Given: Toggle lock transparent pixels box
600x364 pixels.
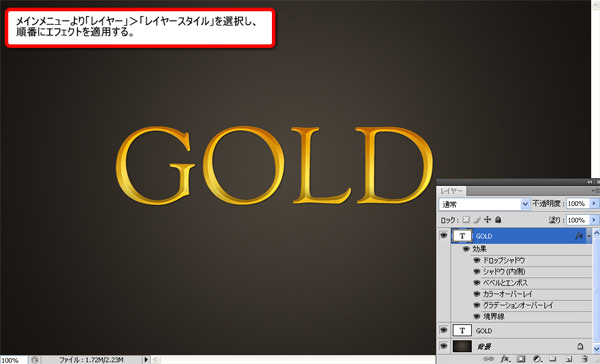Looking at the screenshot, I should click(466, 220).
